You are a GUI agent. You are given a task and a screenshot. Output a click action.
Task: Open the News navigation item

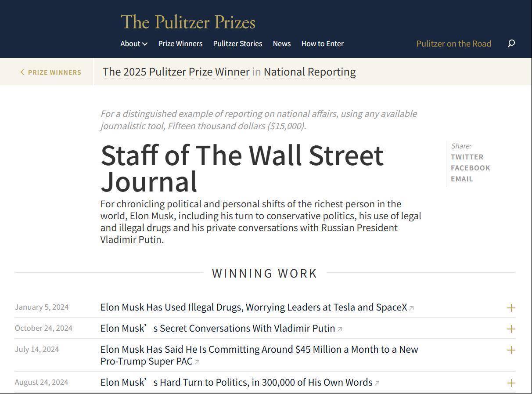pos(282,43)
